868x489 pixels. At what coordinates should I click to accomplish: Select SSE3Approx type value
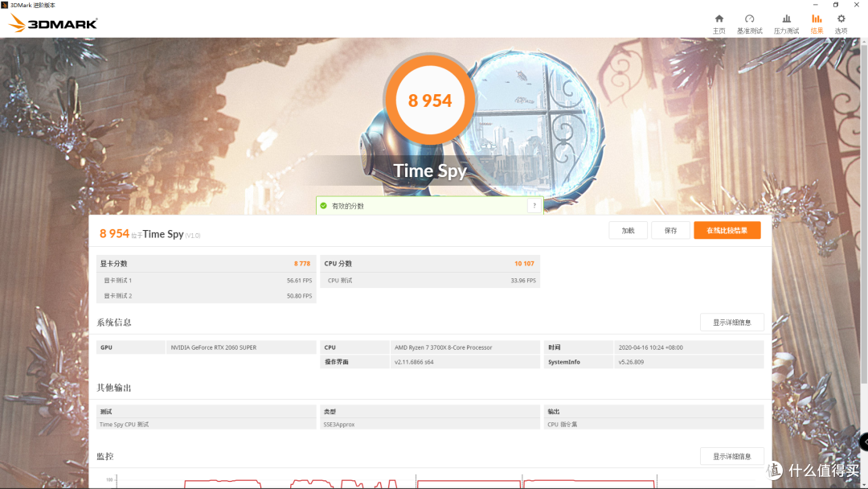coord(339,425)
